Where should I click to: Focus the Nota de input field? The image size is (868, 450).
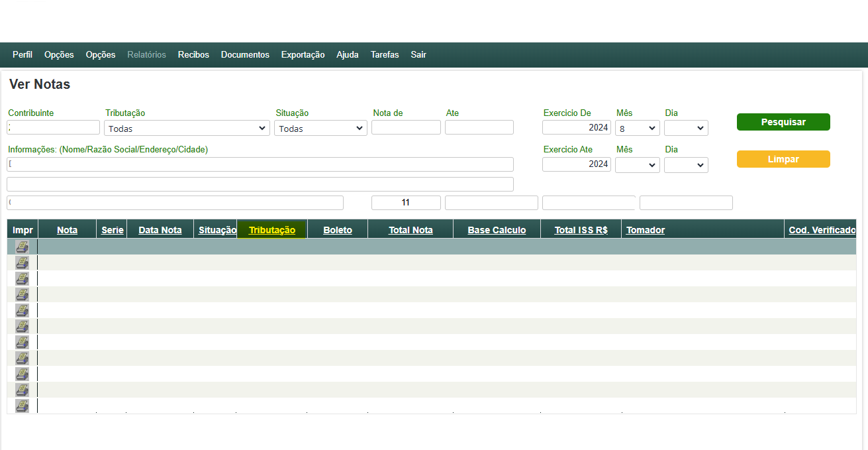pos(406,127)
